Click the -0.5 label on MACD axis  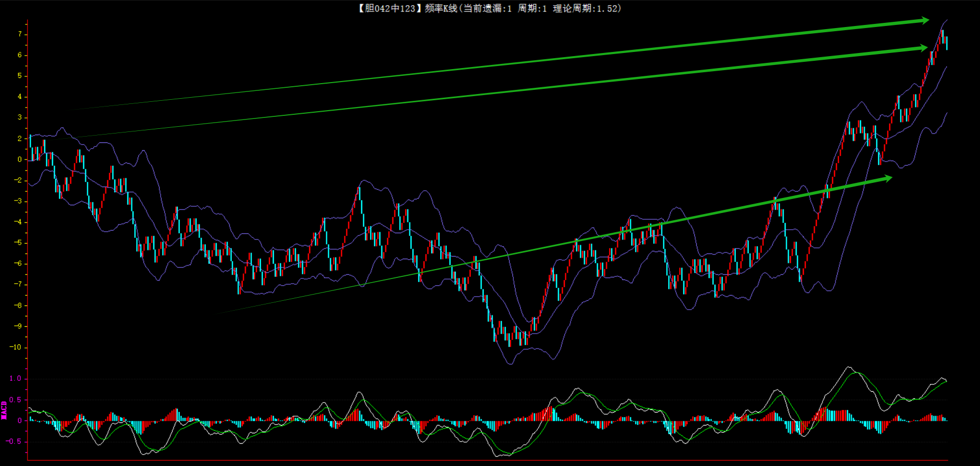14,442
